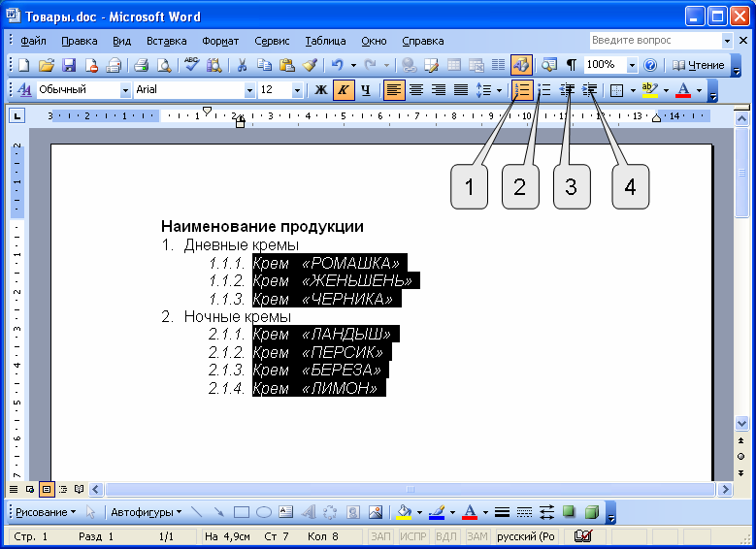Align text left

coord(394,90)
